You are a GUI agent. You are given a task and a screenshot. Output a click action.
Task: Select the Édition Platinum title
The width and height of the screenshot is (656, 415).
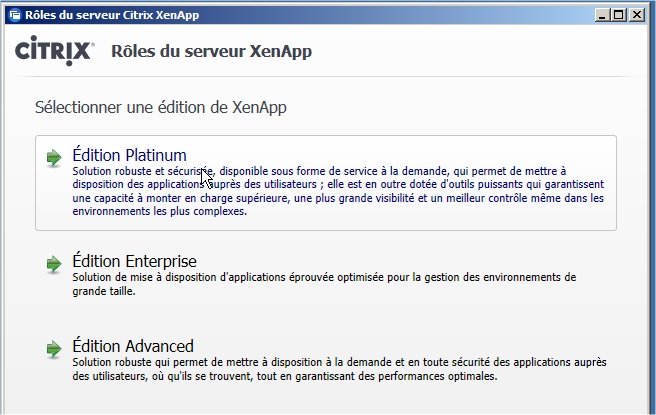pyautogui.click(x=129, y=155)
